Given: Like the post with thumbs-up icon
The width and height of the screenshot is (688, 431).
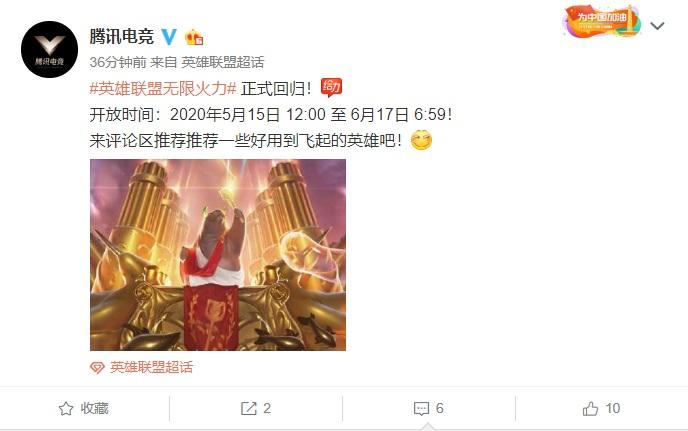Looking at the screenshot, I should coord(590,409).
